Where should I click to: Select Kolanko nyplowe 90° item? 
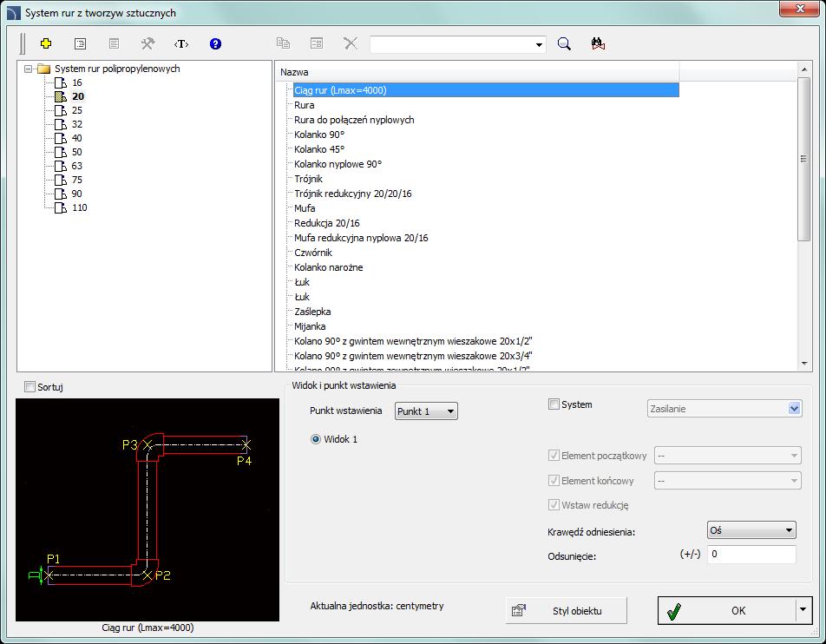coord(338,164)
